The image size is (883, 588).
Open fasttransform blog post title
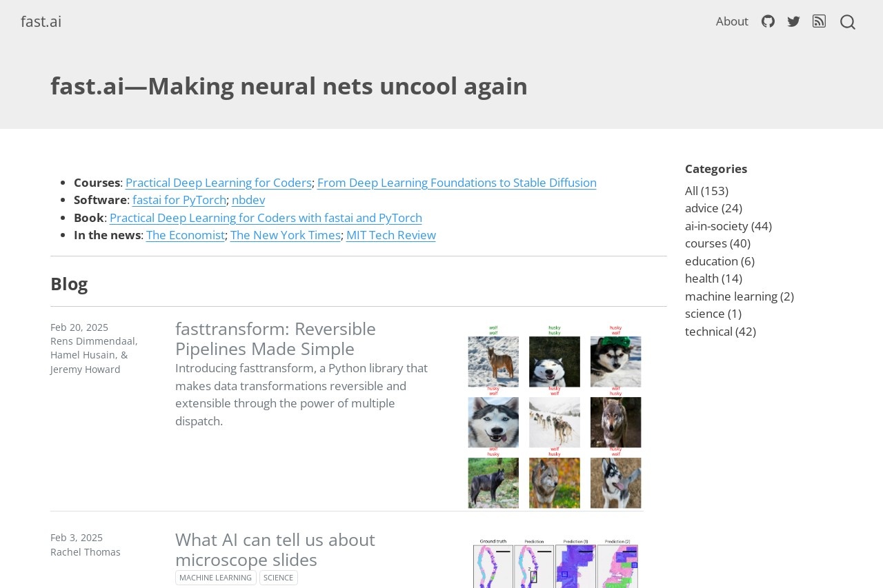click(275, 338)
